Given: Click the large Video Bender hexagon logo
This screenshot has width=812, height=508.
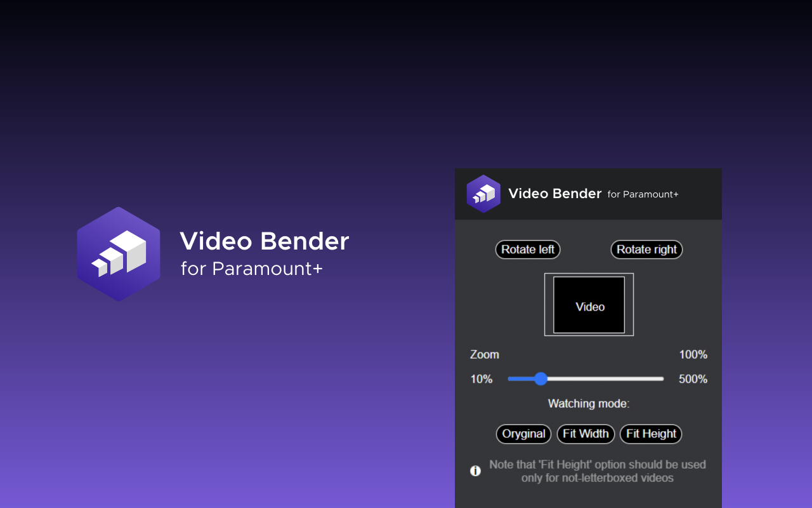Looking at the screenshot, I should tap(119, 254).
